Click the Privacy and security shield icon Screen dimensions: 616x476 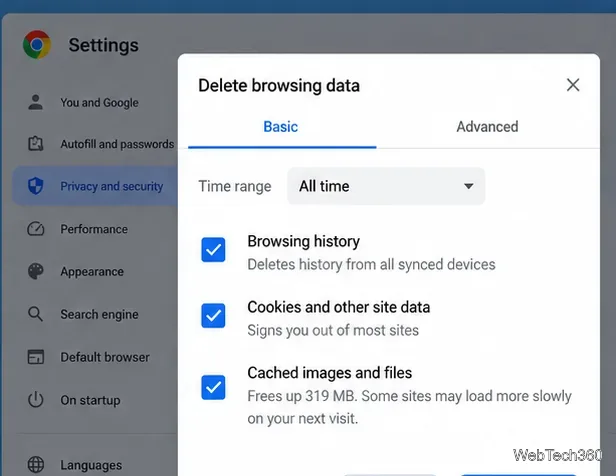coord(36,186)
